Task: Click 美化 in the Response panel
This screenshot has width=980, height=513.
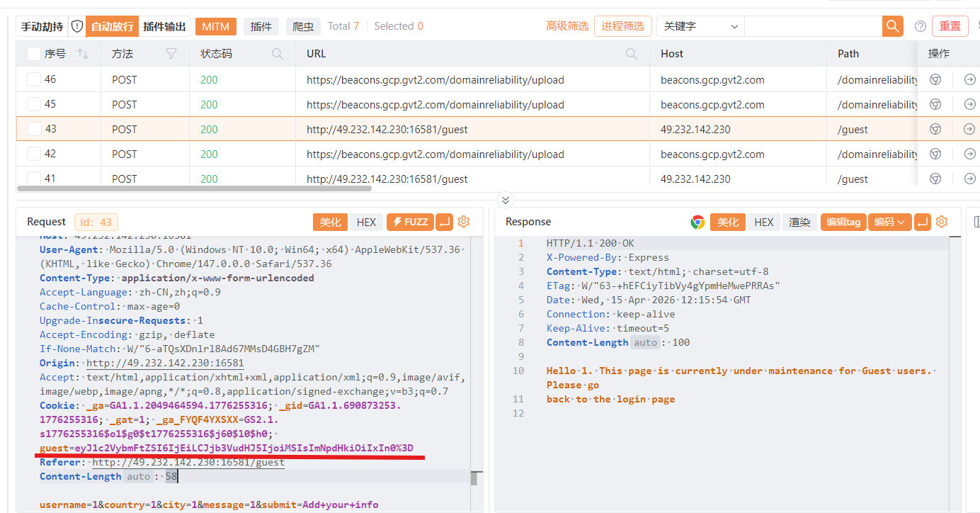Action: pyautogui.click(x=728, y=222)
